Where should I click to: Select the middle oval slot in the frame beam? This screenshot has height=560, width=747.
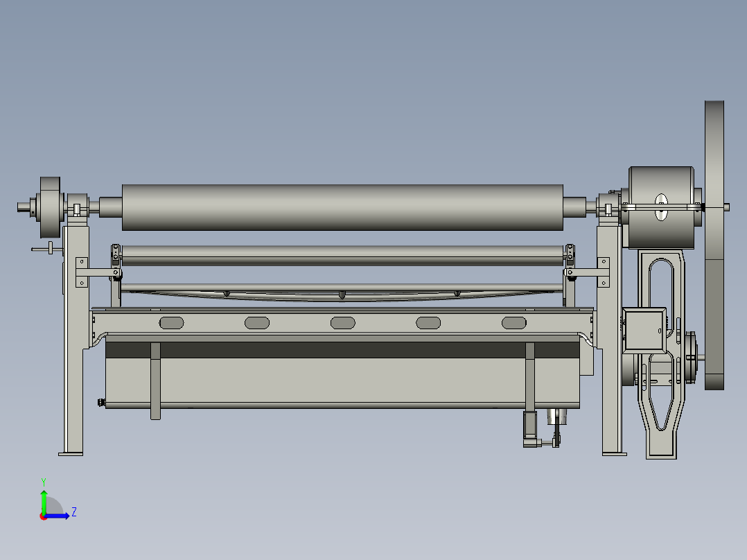coord(342,323)
